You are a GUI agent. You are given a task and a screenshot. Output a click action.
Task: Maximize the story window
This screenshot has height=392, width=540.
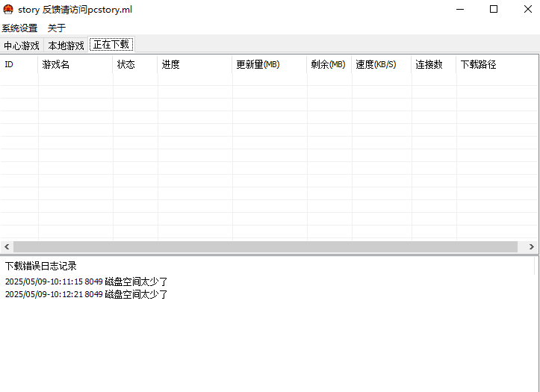[x=494, y=9]
